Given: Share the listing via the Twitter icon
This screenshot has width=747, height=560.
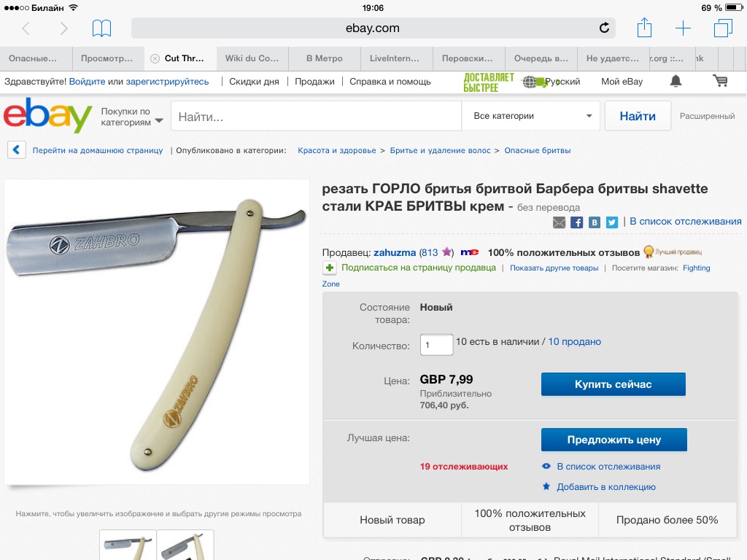Looking at the screenshot, I should tap(612, 222).
